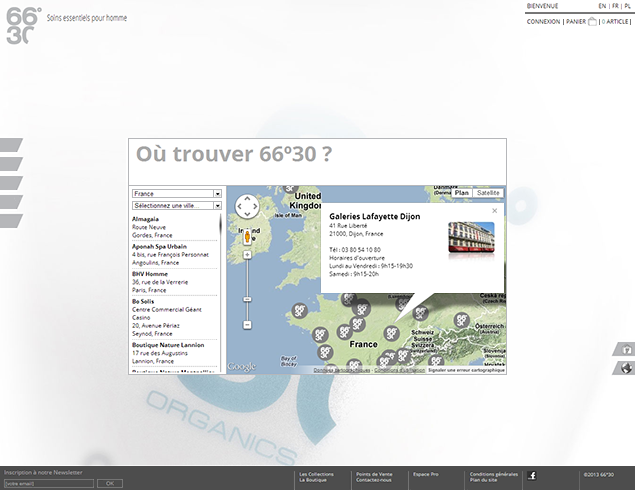The width and height of the screenshot is (635, 490).
Task: Select the BHV Homme store entry
Action: pyautogui.click(x=174, y=282)
